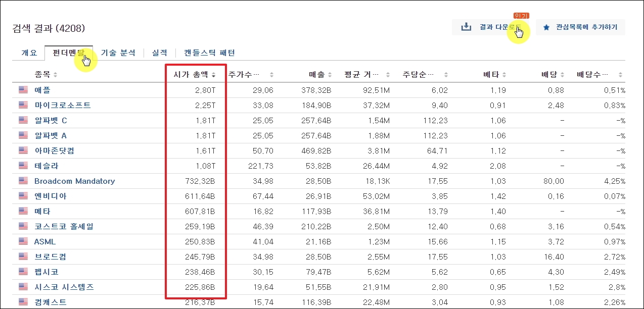Open the 펩시코 stock link
Image resolution: width=644 pixels, height=309 pixels.
coord(46,272)
